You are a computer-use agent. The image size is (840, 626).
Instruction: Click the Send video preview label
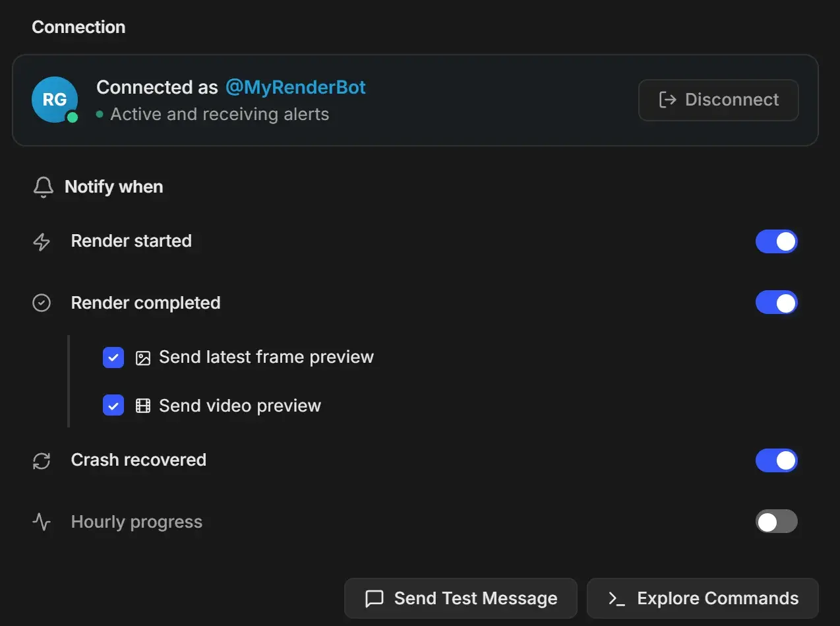240,405
